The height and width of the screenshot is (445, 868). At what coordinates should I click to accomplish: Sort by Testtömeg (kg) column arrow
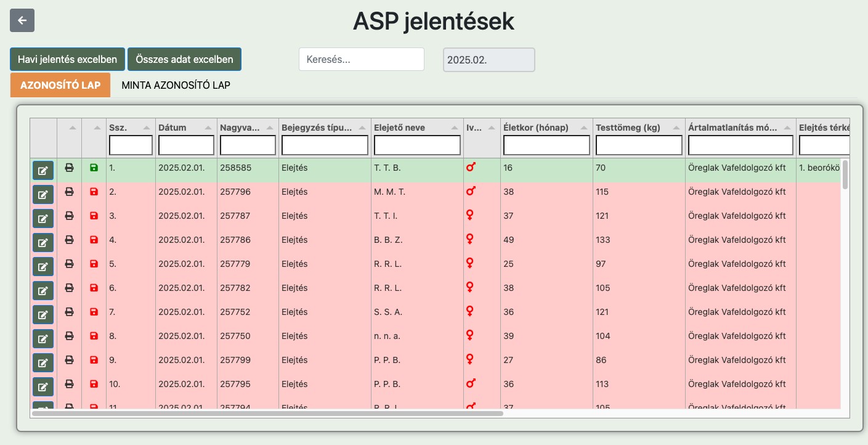click(x=676, y=128)
